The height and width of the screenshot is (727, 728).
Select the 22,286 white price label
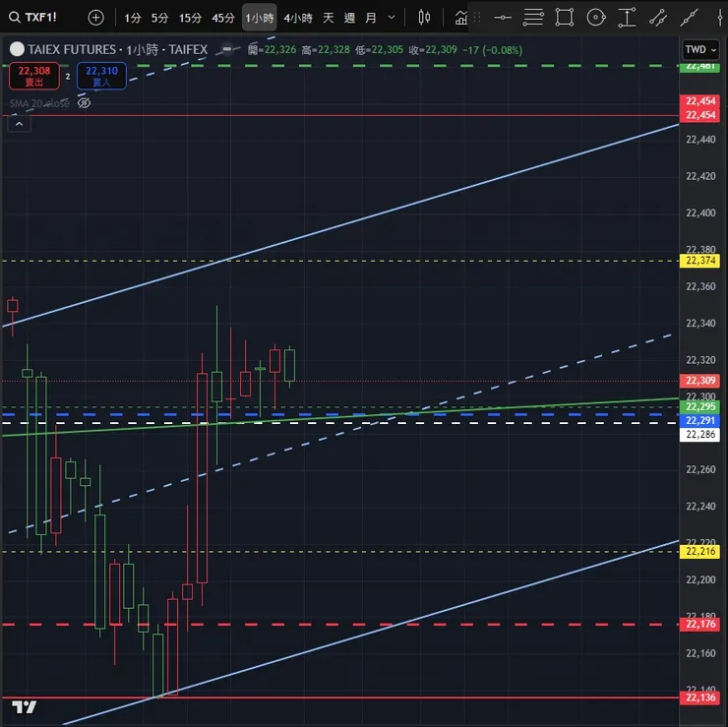pyautogui.click(x=700, y=435)
